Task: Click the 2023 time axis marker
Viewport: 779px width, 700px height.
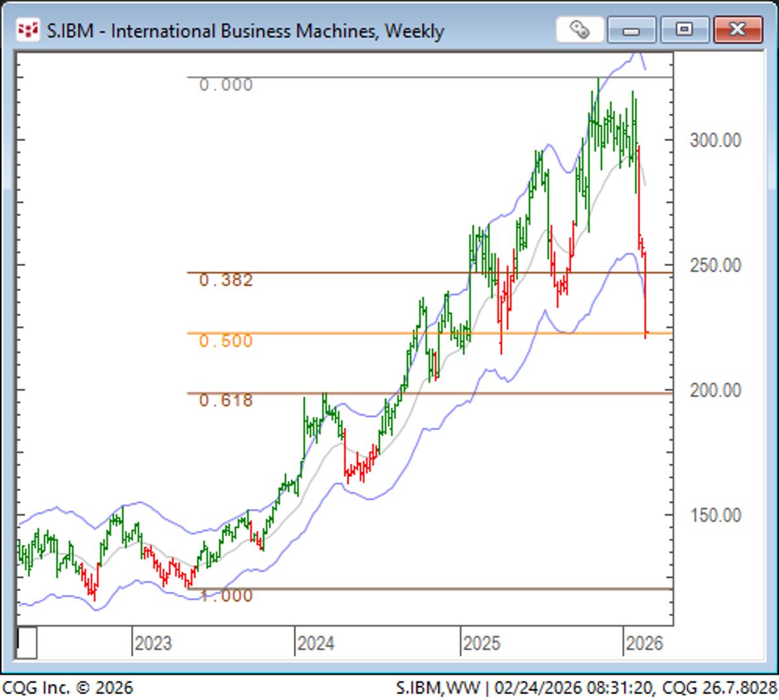Action: (x=153, y=644)
